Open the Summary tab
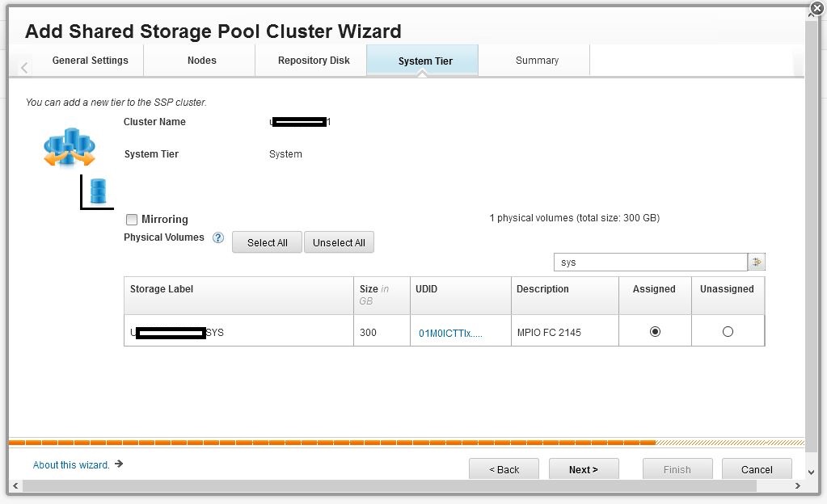Image resolution: width=827 pixels, height=504 pixels. click(537, 61)
